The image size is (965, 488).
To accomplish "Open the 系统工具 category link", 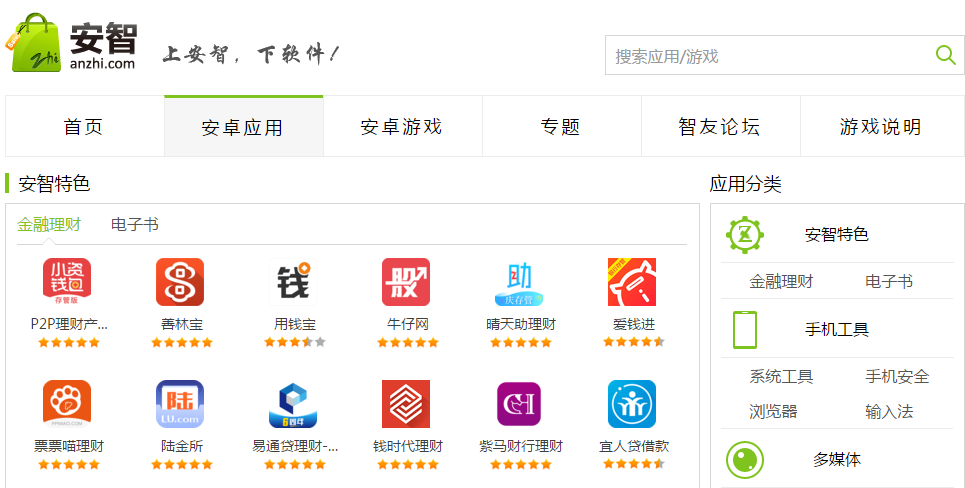I will pyautogui.click(x=781, y=376).
